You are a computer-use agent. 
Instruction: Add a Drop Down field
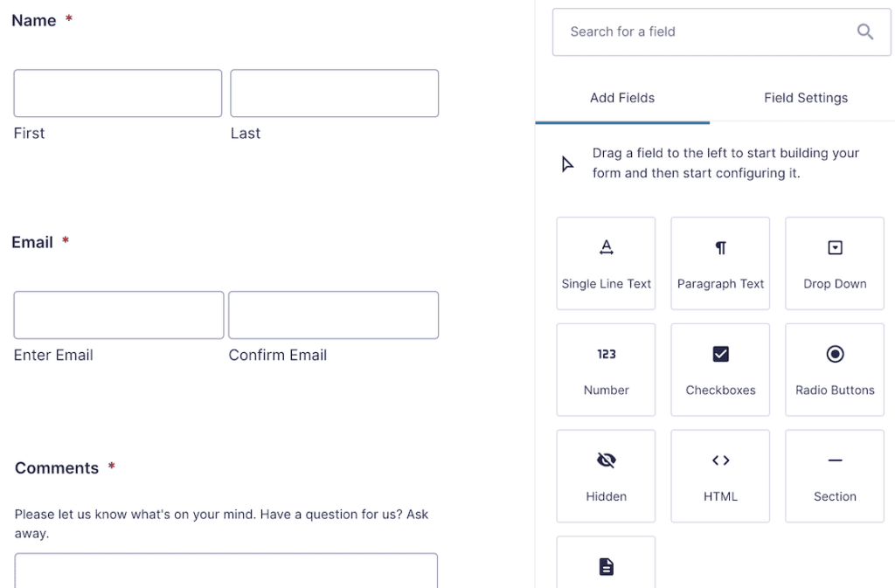pyautogui.click(x=834, y=263)
